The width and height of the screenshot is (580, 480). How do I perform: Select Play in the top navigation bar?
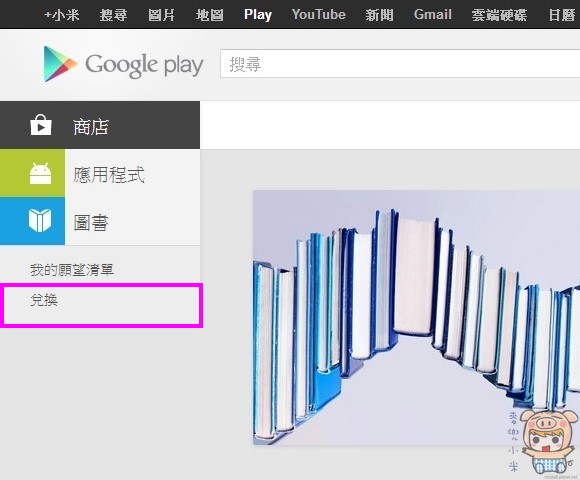[x=258, y=15]
